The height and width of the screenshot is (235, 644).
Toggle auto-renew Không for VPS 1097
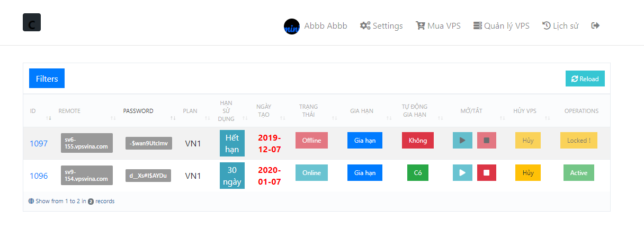(418, 141)
